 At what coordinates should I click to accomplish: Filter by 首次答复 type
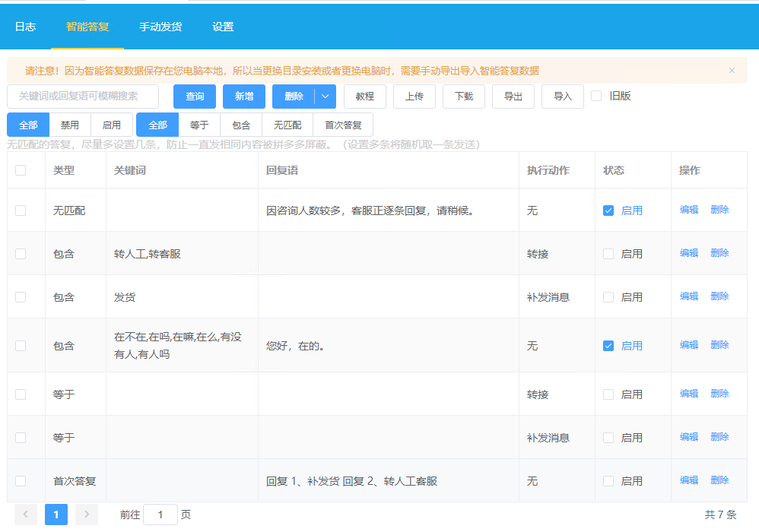343,125
